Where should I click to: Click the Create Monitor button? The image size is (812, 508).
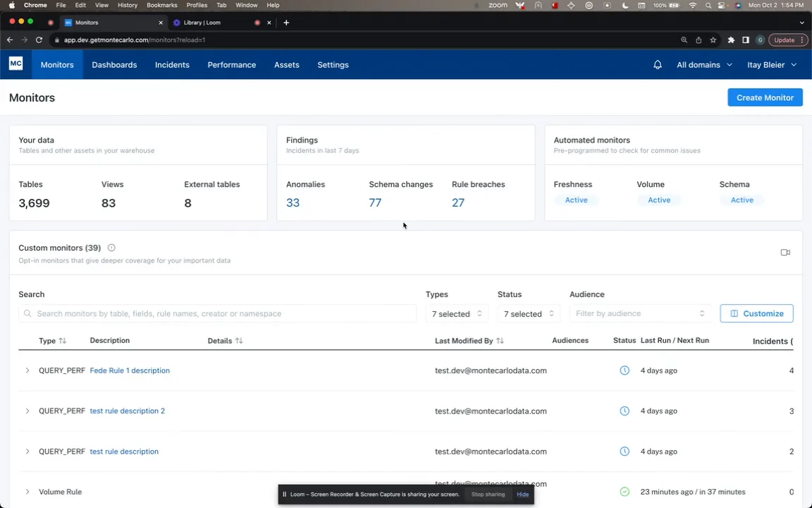(765, 97)
